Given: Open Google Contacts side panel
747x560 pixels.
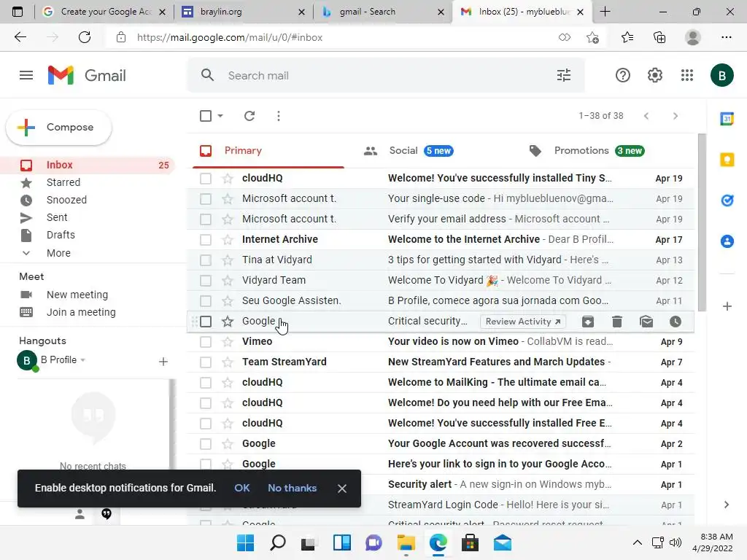Looking at the screenshot, I should tap(727, 241).
